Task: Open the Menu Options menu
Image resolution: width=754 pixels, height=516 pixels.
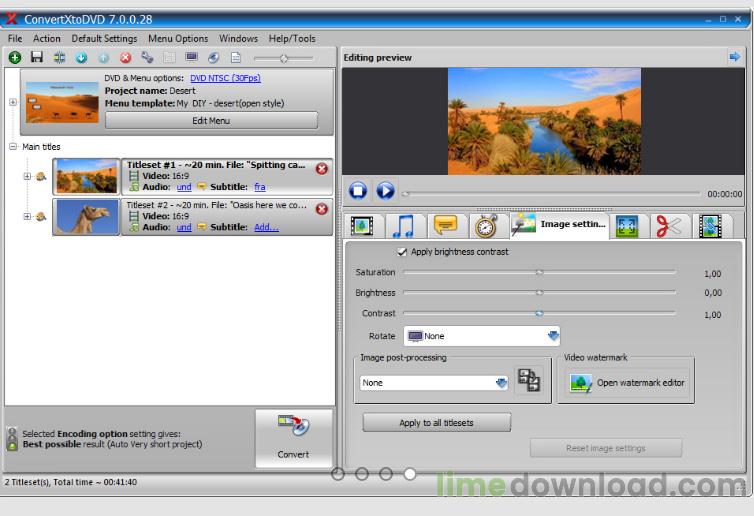Action: (x=178, y=39)
